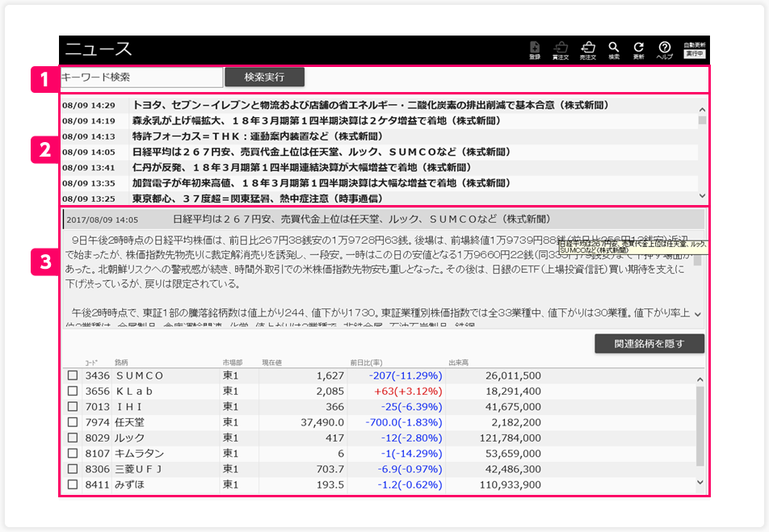Click IHI's price 366

point(335,407)
